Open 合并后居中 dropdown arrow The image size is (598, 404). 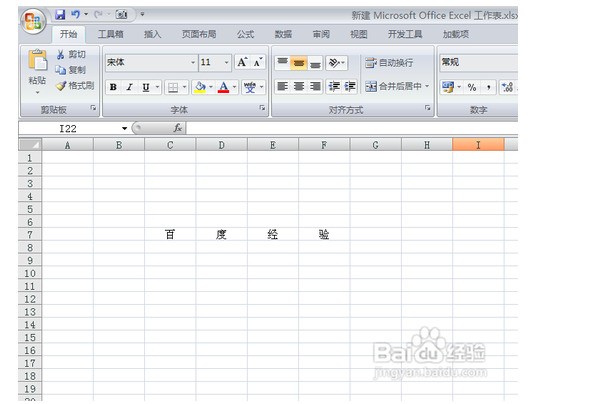coord(427,87)
